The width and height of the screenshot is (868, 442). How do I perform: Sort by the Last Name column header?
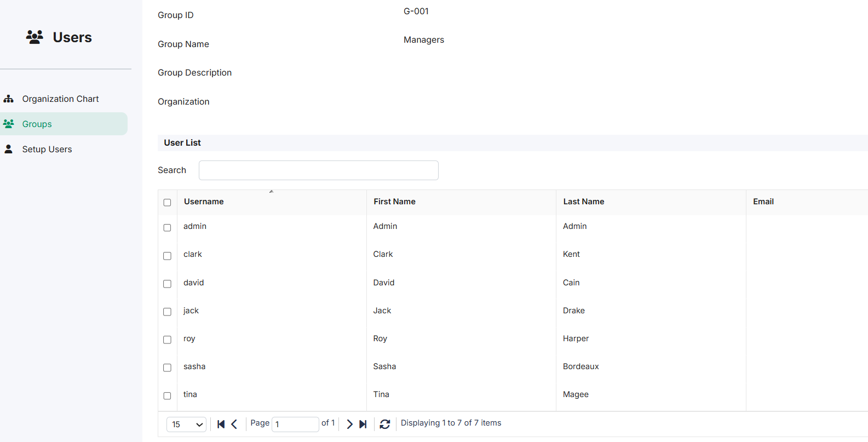(x=584, y=202)
